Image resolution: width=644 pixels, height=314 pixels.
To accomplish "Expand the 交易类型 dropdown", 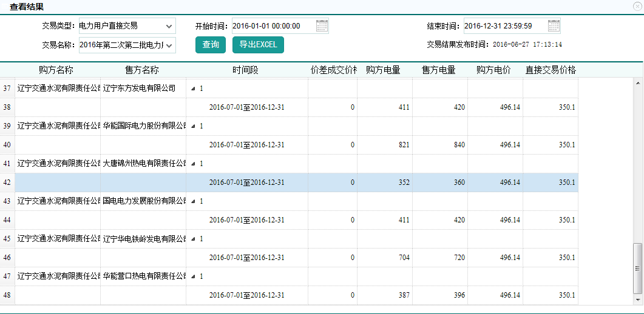I will (168, 26).
